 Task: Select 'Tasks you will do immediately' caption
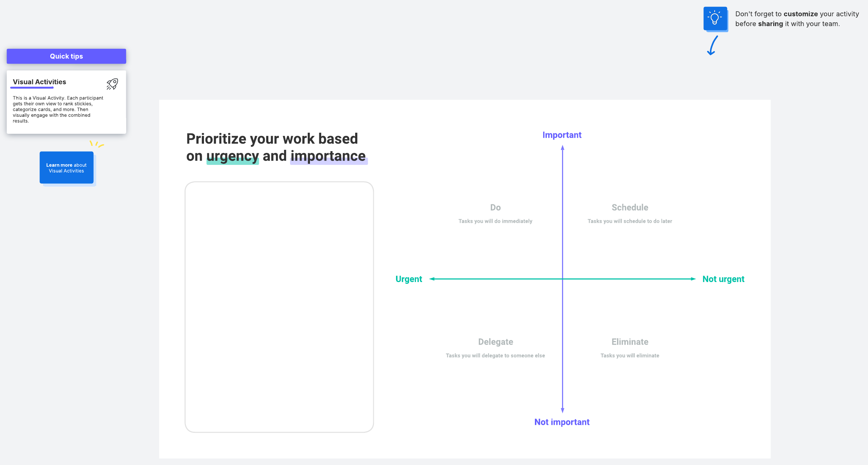point(495,221)
